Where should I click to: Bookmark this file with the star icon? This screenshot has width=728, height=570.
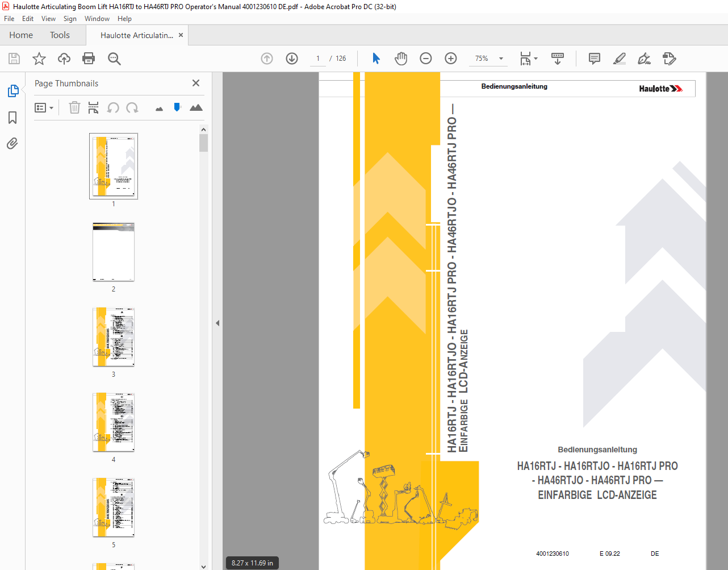click(39, 59)
